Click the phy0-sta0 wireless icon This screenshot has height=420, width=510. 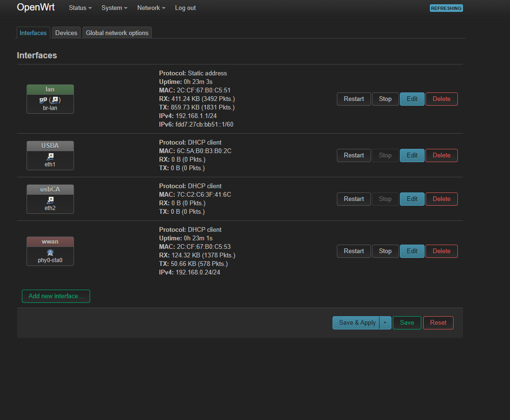pos(50,252)
